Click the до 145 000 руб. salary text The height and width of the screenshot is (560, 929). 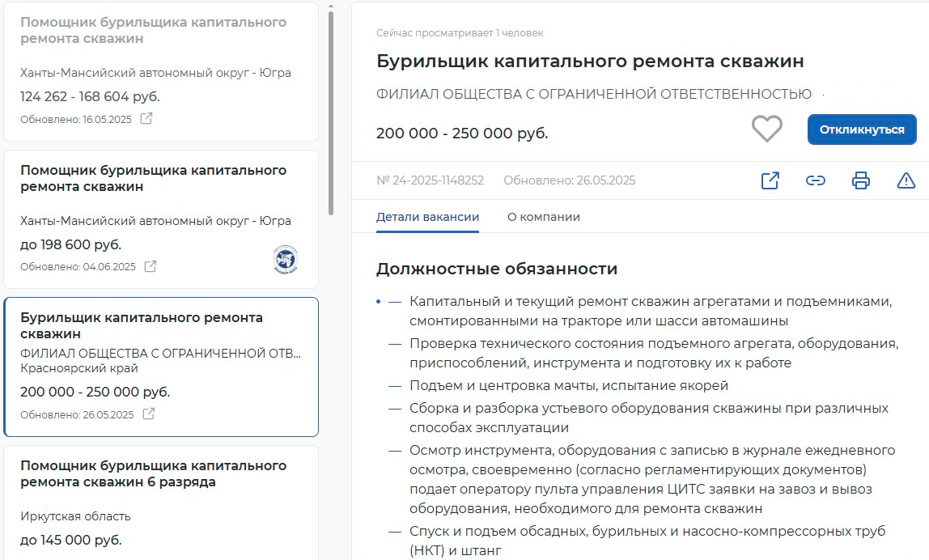(71, 540)
